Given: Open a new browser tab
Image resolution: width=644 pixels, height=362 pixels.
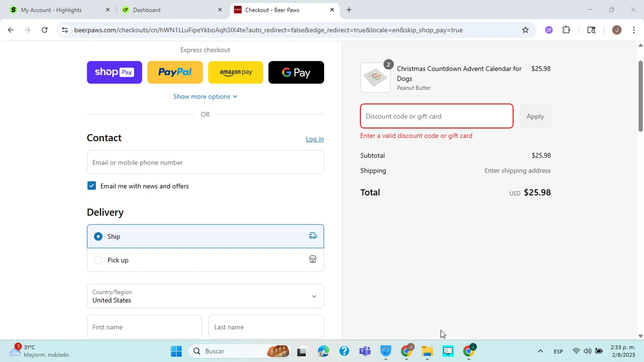Looking at the screenshot, I should [349, 9].
